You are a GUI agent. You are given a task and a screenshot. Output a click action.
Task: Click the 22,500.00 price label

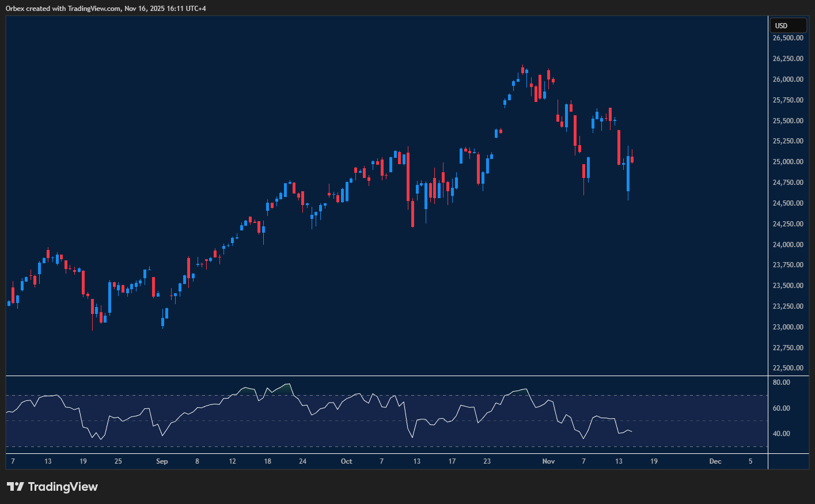pos(787,367)
